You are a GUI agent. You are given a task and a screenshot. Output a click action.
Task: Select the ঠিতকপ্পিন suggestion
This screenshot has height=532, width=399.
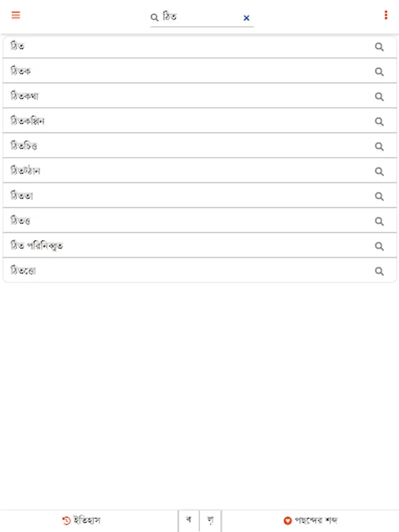click(177, 122)
